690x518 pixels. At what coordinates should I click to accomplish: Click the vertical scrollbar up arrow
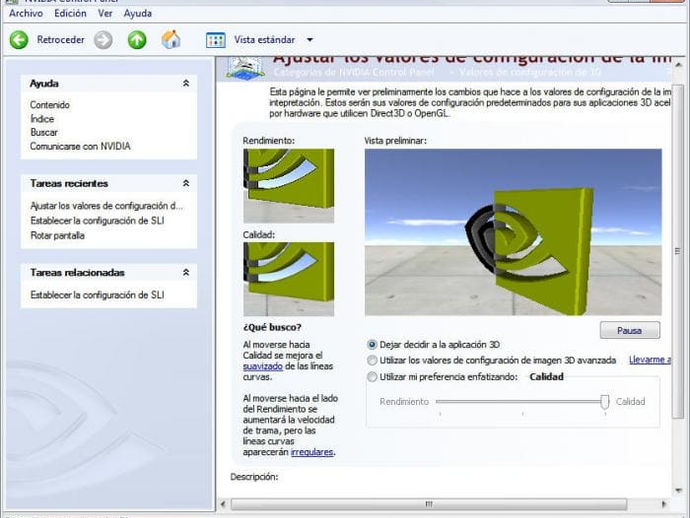tap(679, 65)
